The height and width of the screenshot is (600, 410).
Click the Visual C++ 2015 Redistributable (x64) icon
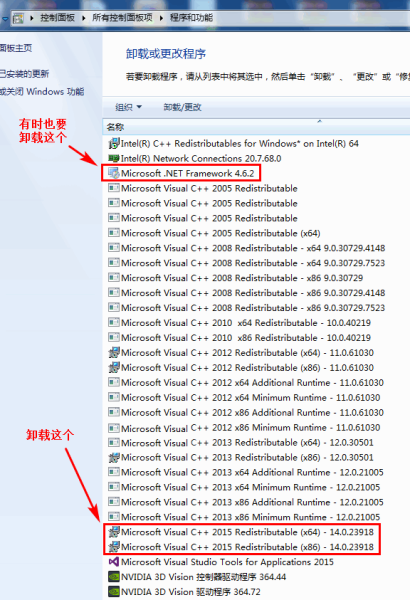[114, 532]
